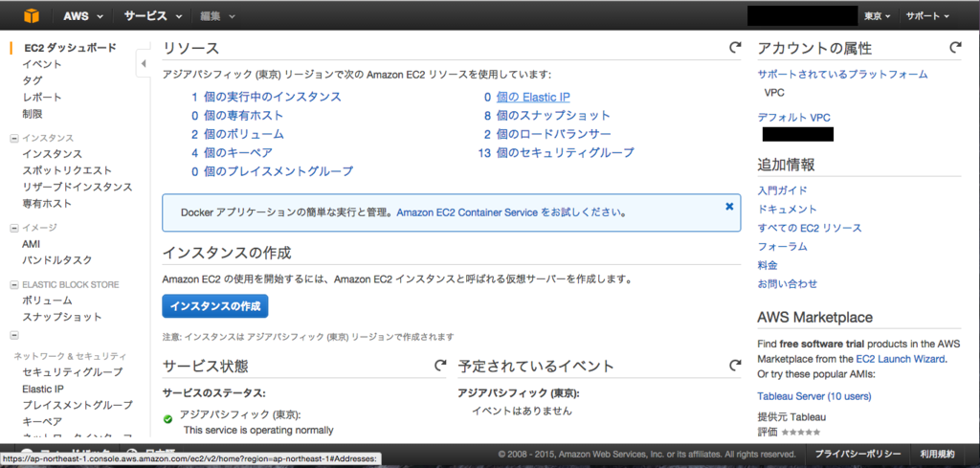
Task: Open レポート in the sidebar
Action: [42, 98]
